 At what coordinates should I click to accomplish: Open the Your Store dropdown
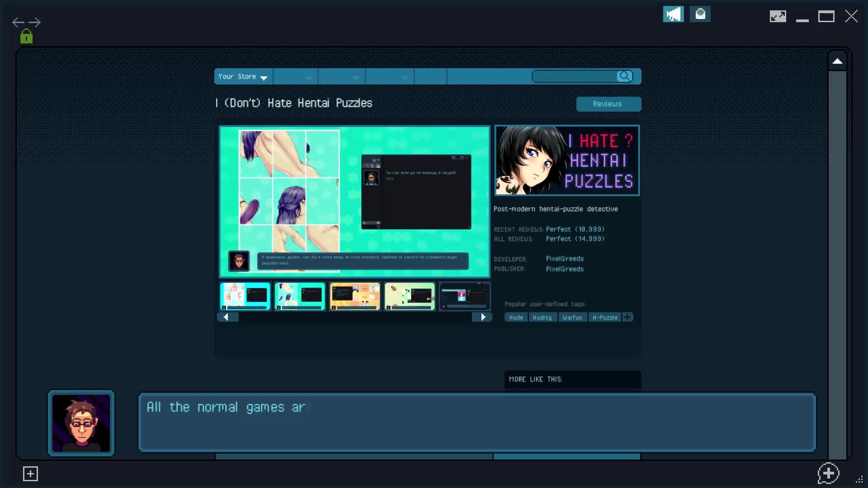pyautogui.click(x=243, y=77)
